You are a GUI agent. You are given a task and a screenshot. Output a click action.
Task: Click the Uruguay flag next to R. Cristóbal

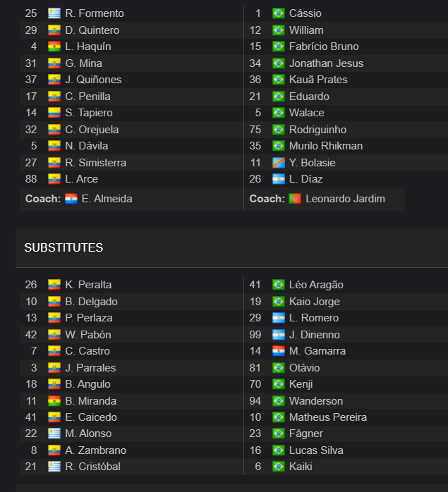54,467
